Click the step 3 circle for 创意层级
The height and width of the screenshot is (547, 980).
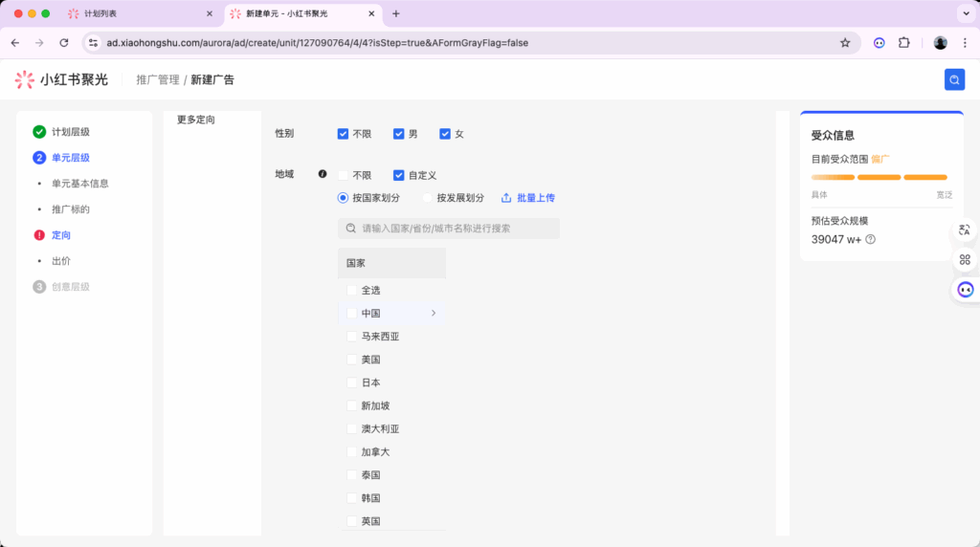pos(38,286)
